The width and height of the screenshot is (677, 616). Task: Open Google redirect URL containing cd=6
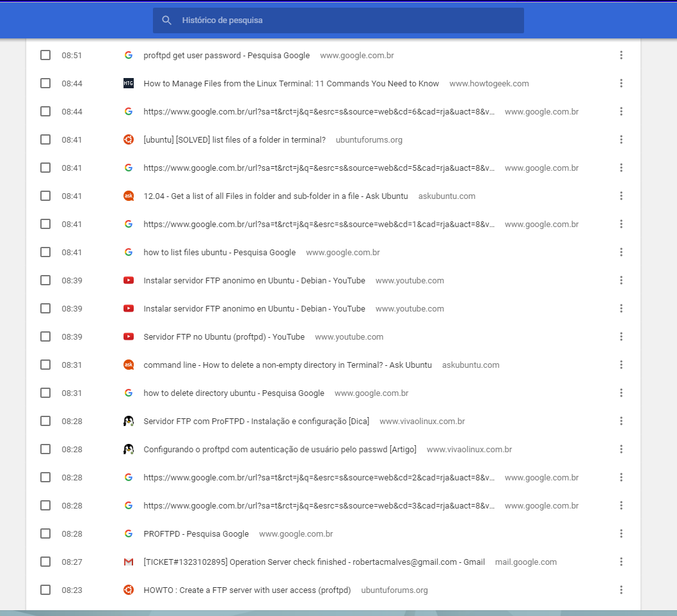click(319, 111)
